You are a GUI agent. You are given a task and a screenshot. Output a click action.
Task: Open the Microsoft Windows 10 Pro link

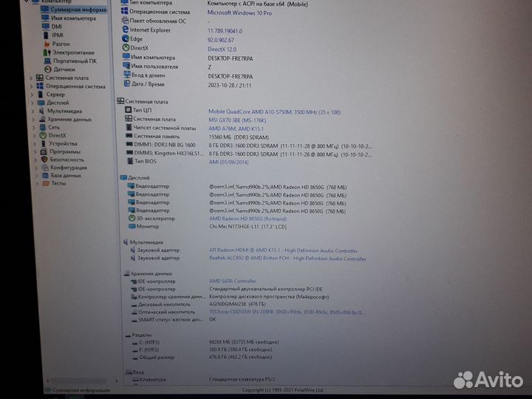(239, 13)
